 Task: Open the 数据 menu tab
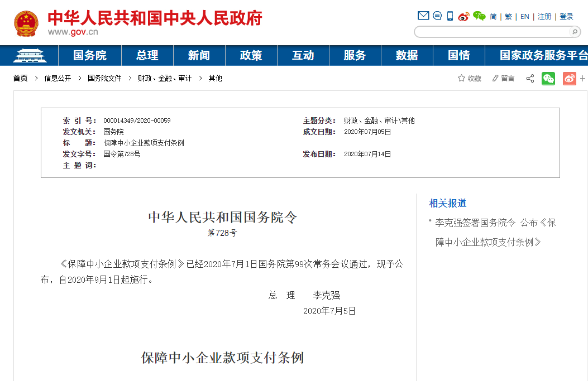[x=407, y=55]
